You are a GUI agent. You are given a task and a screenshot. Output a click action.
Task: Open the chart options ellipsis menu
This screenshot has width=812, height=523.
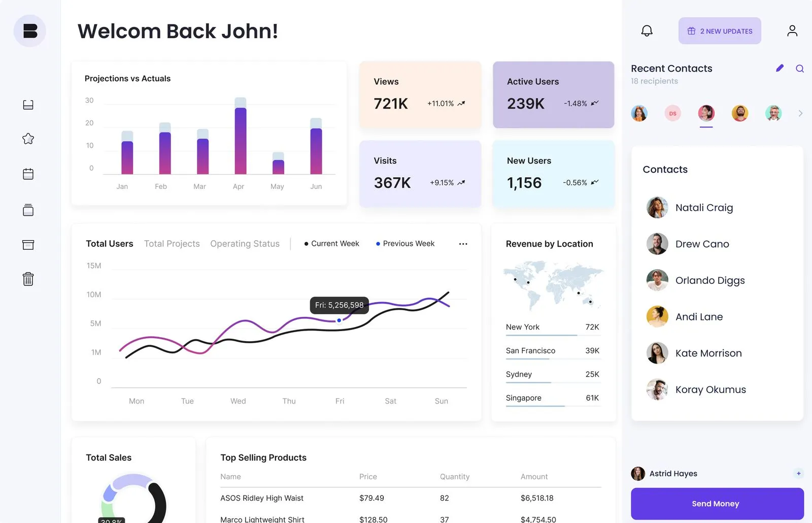(x=463, y=244)
